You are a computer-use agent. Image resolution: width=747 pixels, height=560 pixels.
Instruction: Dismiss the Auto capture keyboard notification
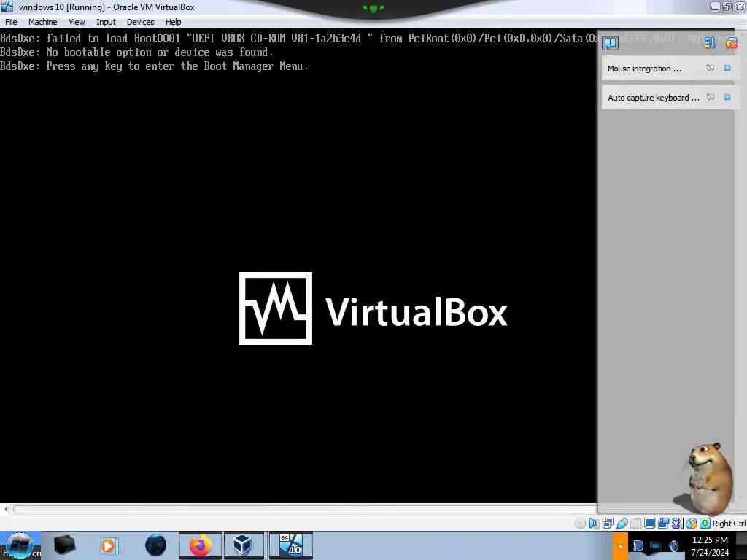point(727,97)
